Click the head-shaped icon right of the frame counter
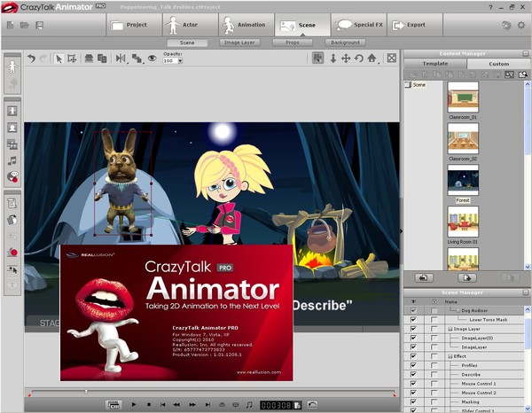532x413 pixels. pyautogui.click(x=312, y=405)
